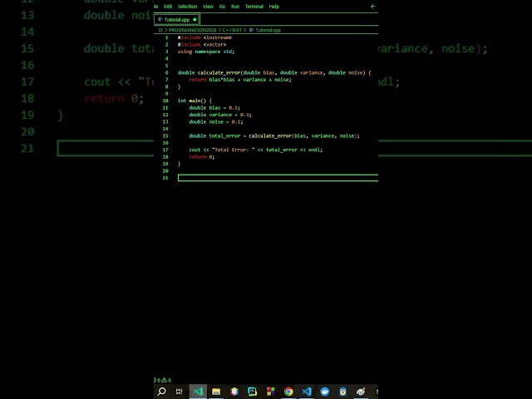Open the Go menu
Viewport: 532px width, 399px height.
tap(222, 7)
